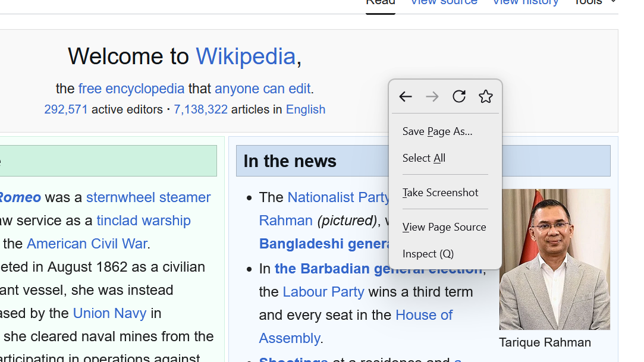
Task: Open the tinclad warship link
Action: pyautogui.click(x=143, y=221)
